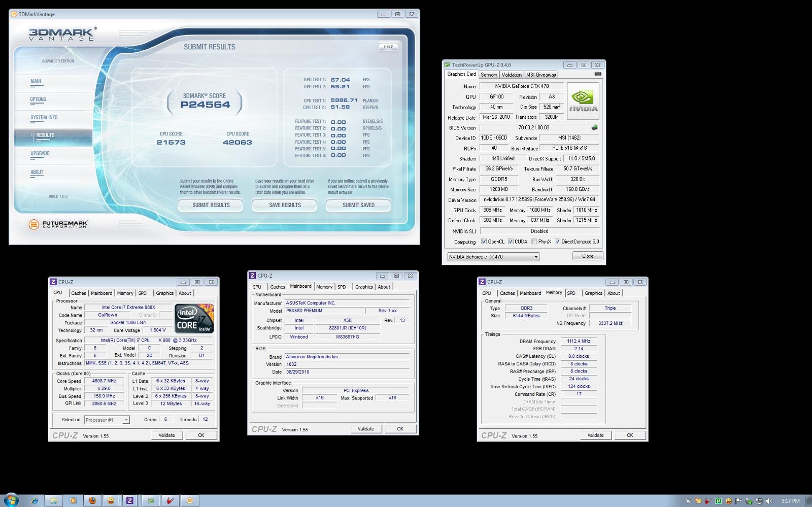The width and height of the screenshot is (812, 507).
Task: Click the SAVE RESULTS button
Action: point(285,205)
